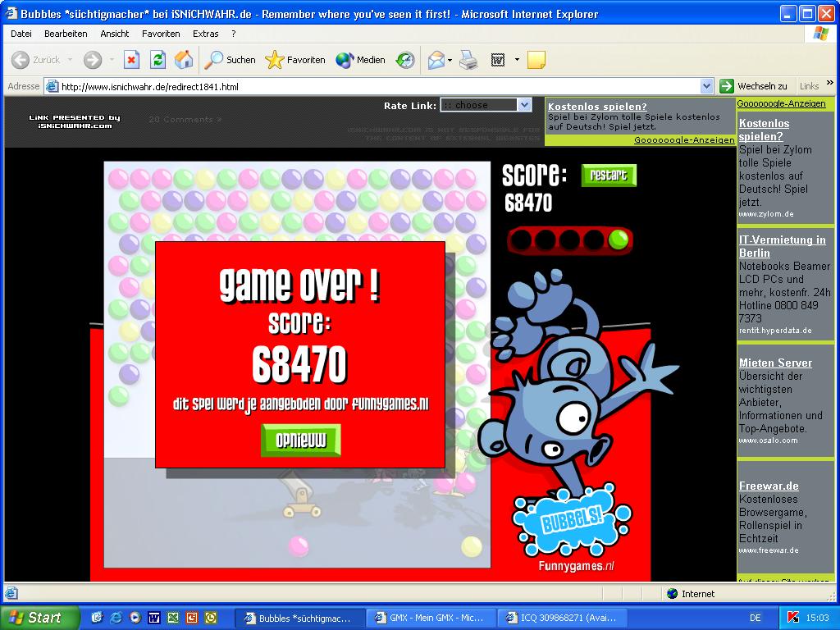Viewport: 840px width, 630px height.
Task: Open Suchen search panel
Action: pos(231,60)
